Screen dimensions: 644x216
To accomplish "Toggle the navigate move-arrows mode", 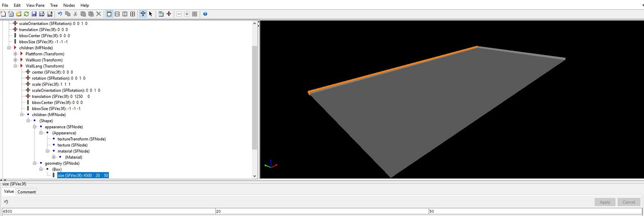I will [x=143, y=14].
